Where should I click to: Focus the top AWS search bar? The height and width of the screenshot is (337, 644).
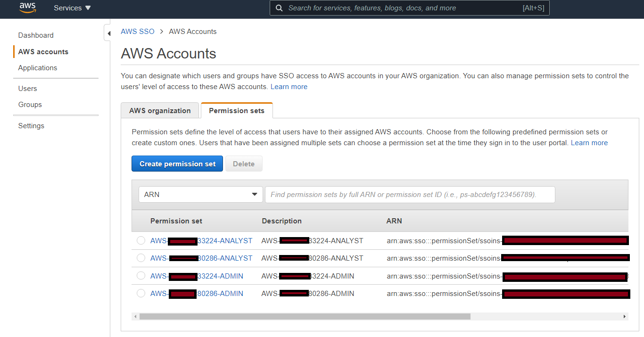[x=410, y=8]
